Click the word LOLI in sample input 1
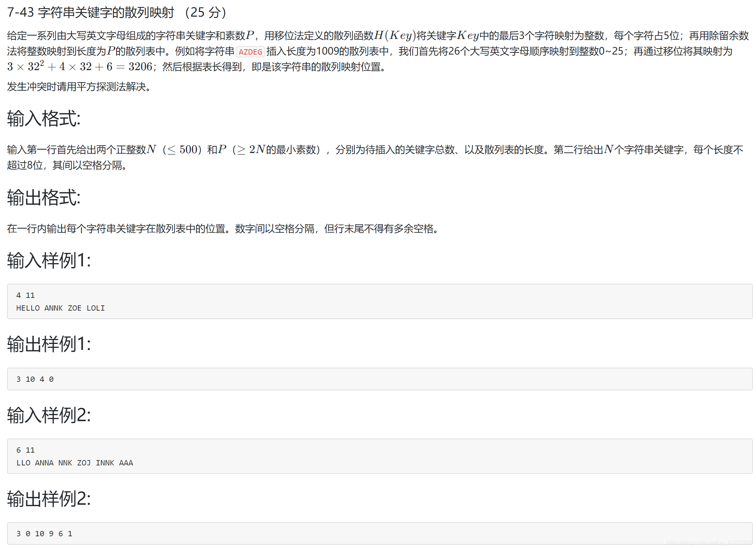Screen dimensions: 756x549 [96, 308]
